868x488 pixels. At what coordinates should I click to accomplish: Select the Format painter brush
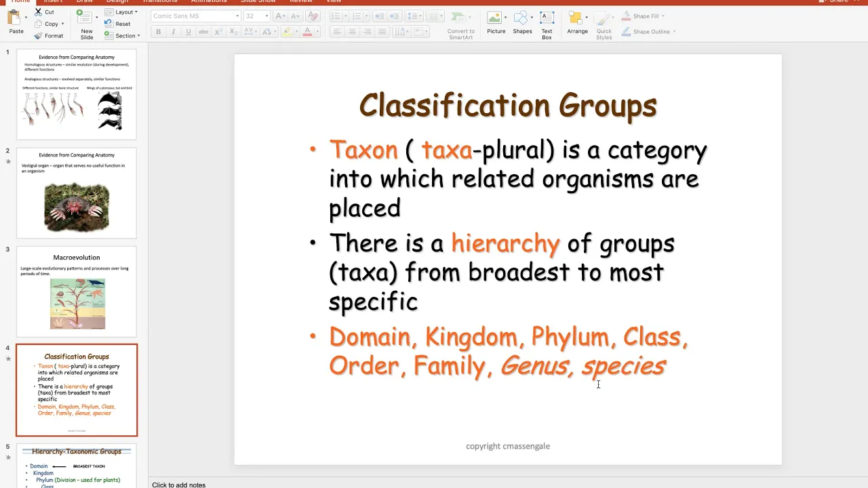pos(39,35)
